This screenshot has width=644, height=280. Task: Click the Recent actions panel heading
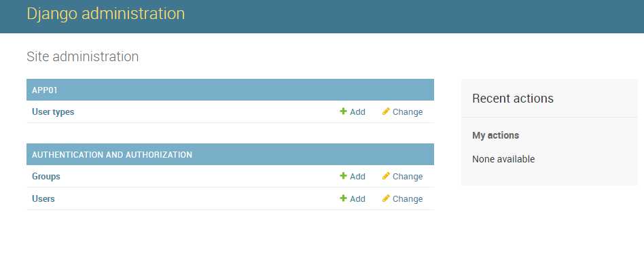(513, 99)
